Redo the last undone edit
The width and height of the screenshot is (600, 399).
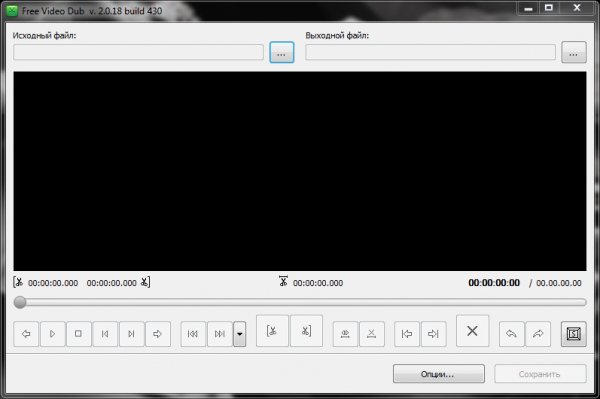point(538,334)
